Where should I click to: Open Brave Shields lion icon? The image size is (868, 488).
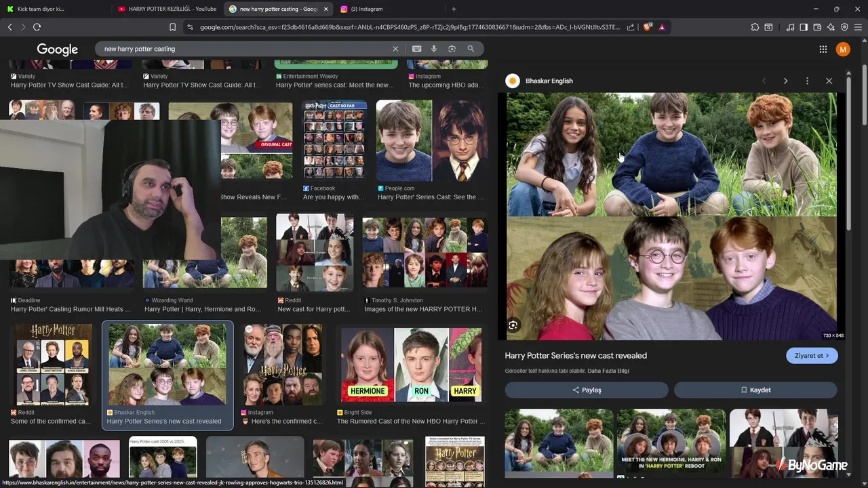tap(648, 27)
